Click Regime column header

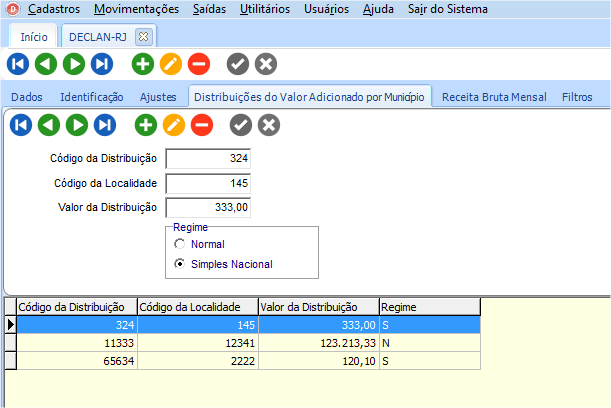click(x=430, y=307)
